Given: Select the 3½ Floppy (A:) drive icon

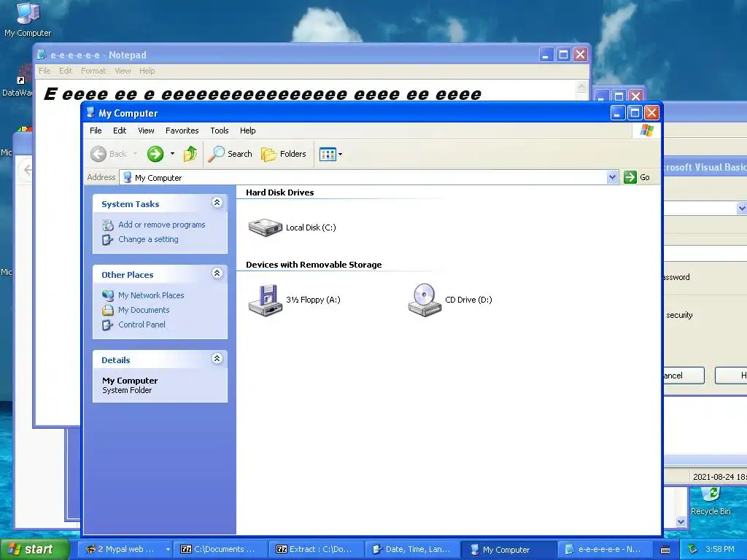Looking at the screenshot, I should (x=266, y=300).
